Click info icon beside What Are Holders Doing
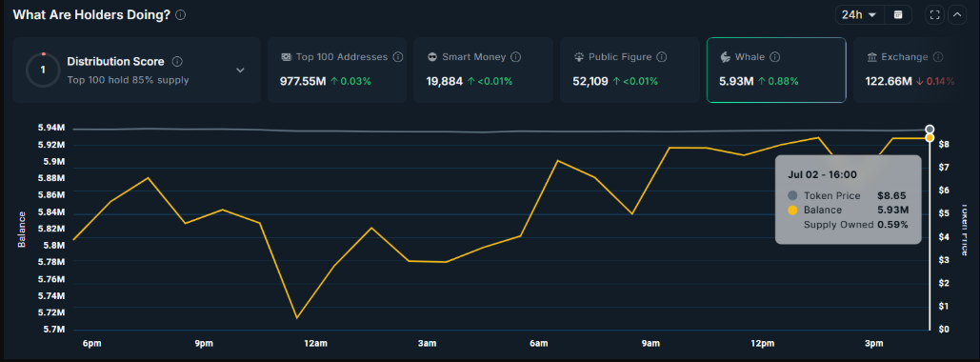 (x=181, y=15)
